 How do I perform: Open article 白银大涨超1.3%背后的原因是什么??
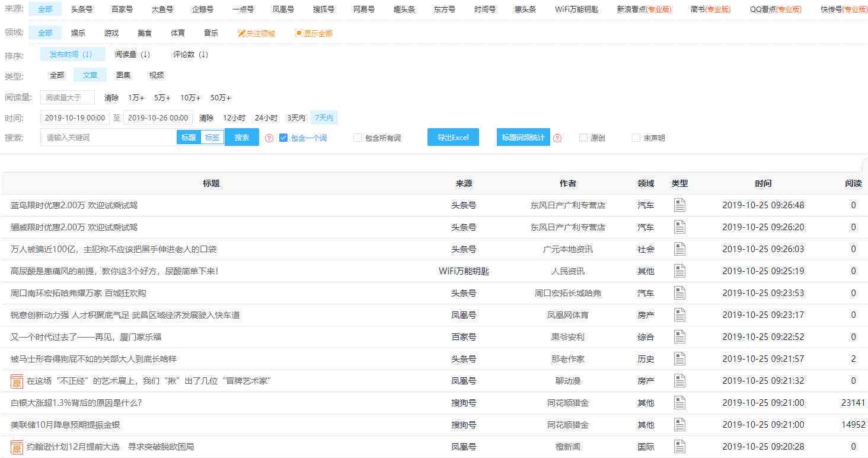click(76, 403)
